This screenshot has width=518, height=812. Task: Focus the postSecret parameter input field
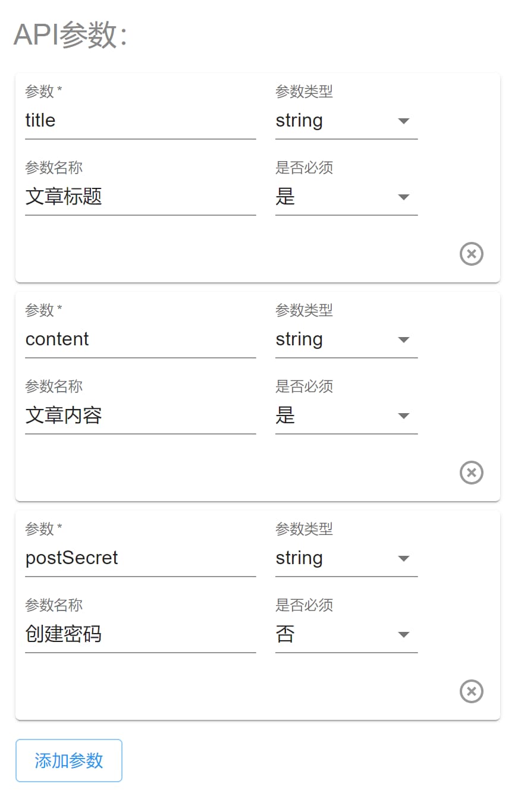pyautogui.click(x=140, y=558)
